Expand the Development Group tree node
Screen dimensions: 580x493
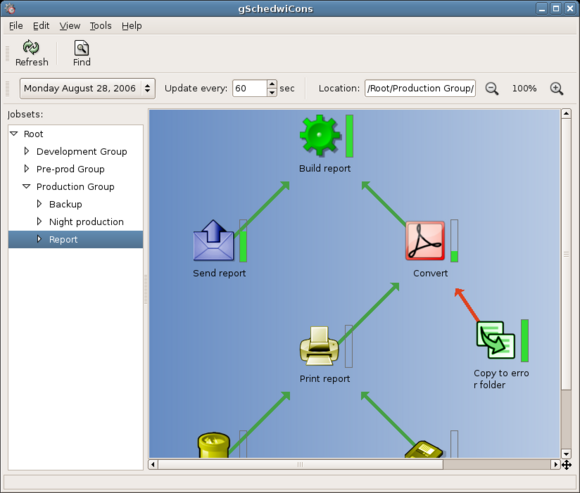[27, 151]
